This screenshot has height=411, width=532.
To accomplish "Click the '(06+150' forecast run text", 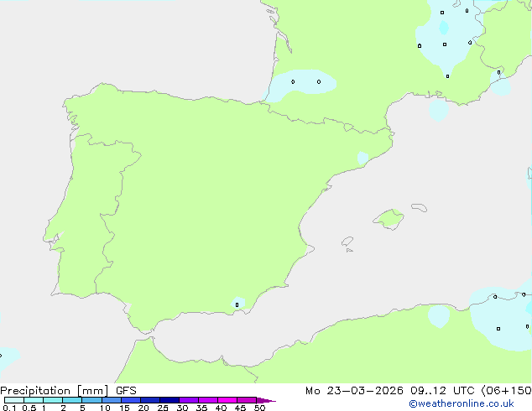I will click(x=506, y=391).
